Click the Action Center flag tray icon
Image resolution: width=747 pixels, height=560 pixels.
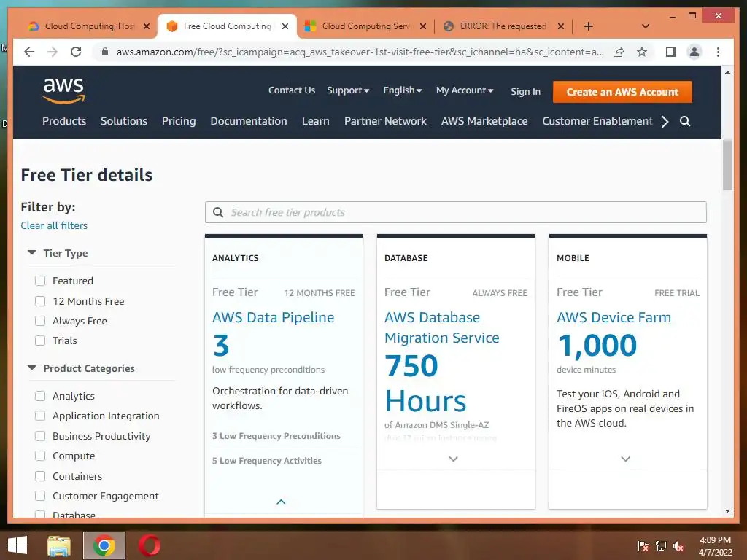(x=643, y=545)
